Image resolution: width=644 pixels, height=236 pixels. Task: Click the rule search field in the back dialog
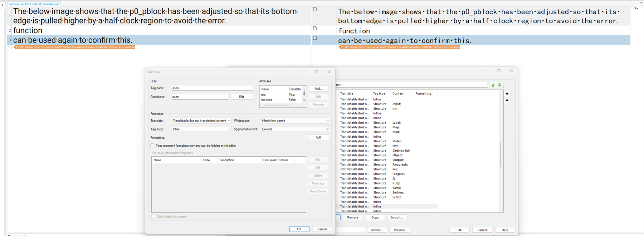(x=411, y=85)
